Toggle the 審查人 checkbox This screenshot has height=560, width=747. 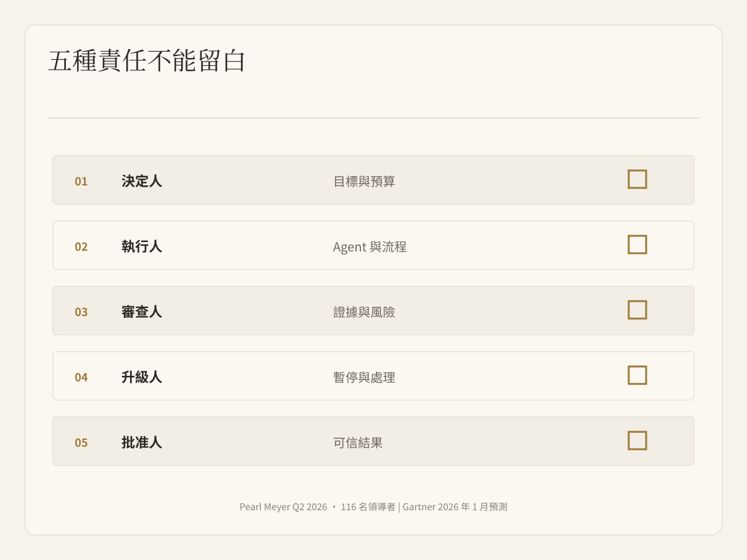click(x=637, y=310)
